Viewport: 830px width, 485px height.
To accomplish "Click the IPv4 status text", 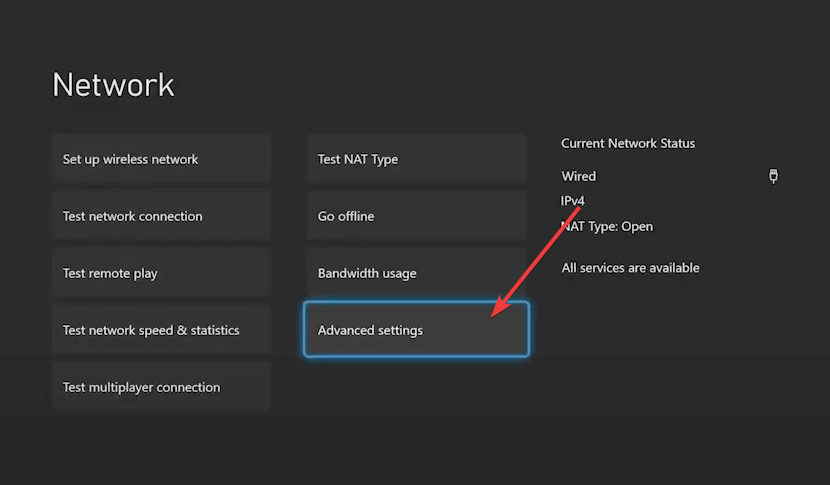I will pos(573,201).
